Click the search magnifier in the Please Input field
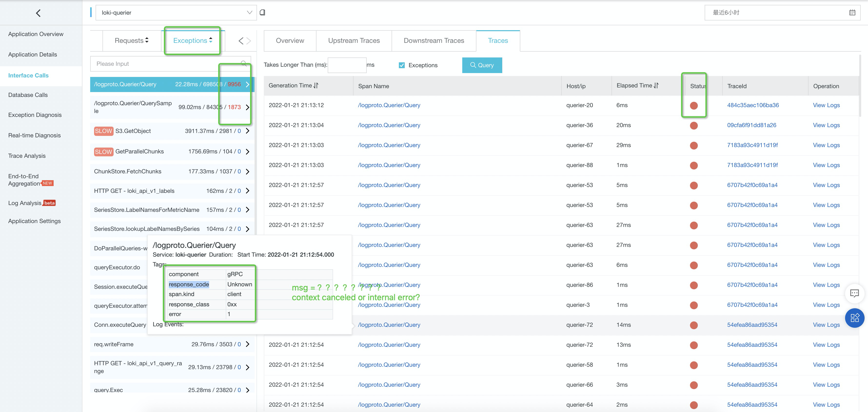 click(x=244, y=64)
